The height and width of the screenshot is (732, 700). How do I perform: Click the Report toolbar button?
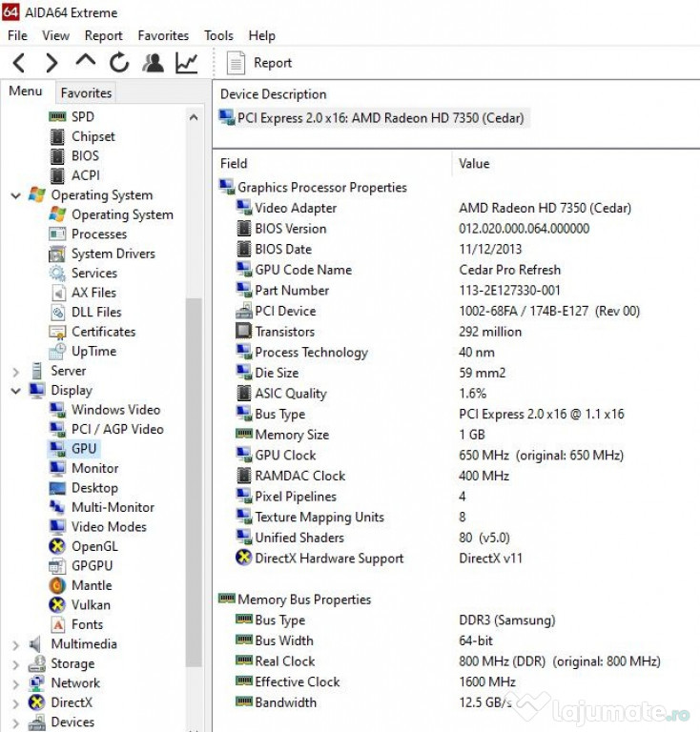coord(260,63)
